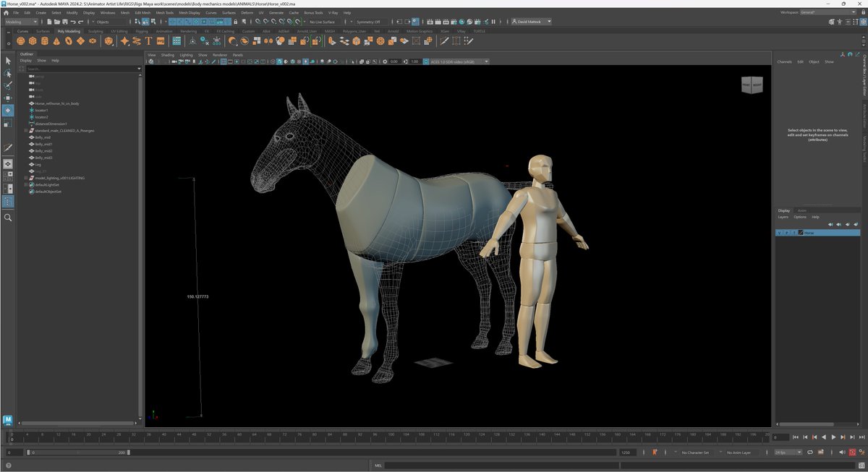Expand the model_lighting_v001LIGHTING node
Image resolution: width=868 pixels, height=472 pixels.
(26, 178)
